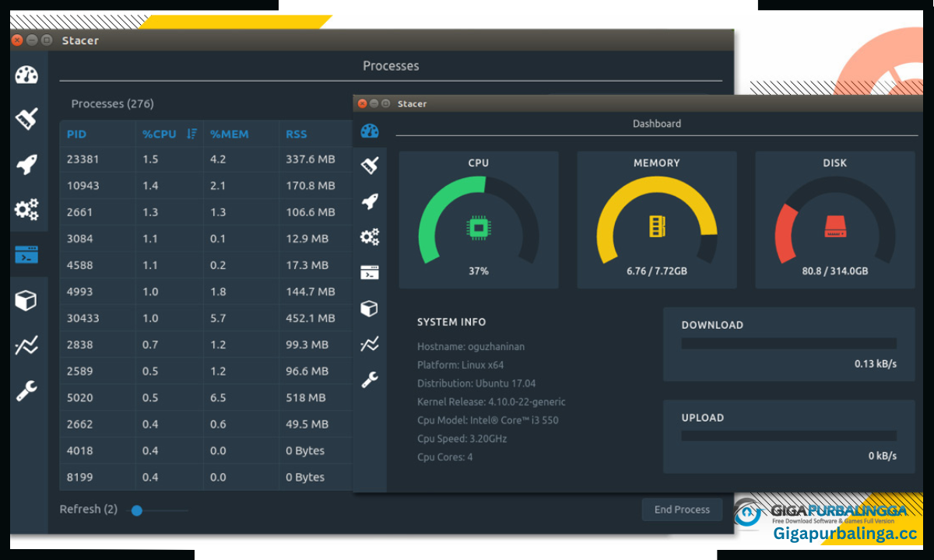This screenshot has width=934, height=560.
Task: Click the 452.1 MB RSS cell
Action: (x=311, y=317)
